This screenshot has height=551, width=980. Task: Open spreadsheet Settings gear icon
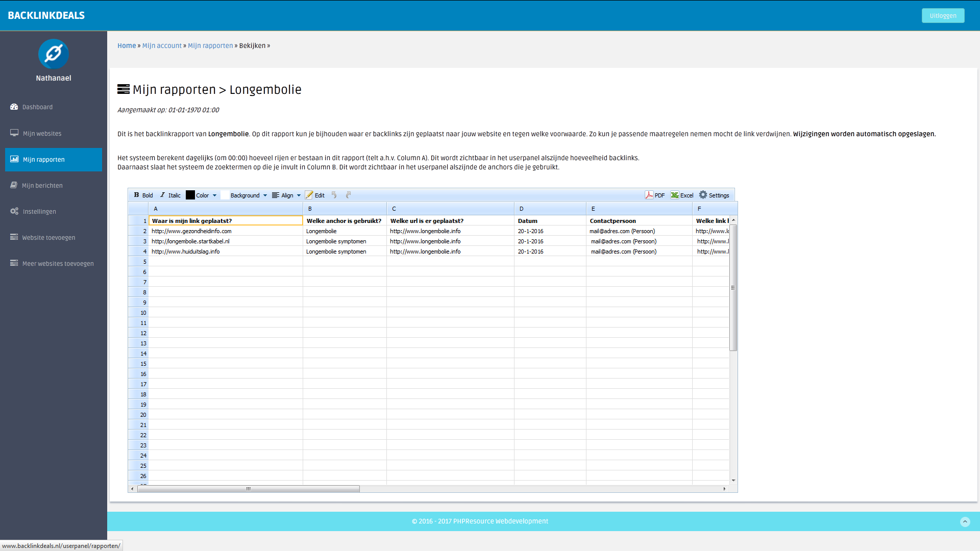click(x=703, y=195)
